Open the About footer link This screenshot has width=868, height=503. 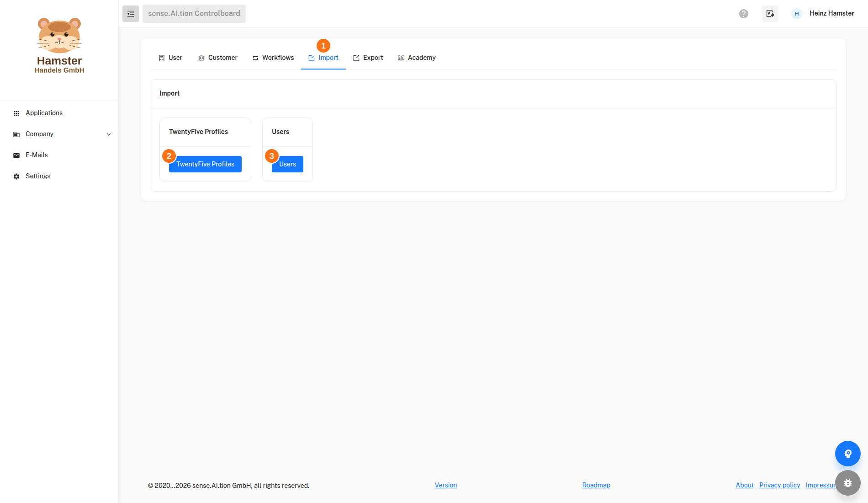point(745,485)
